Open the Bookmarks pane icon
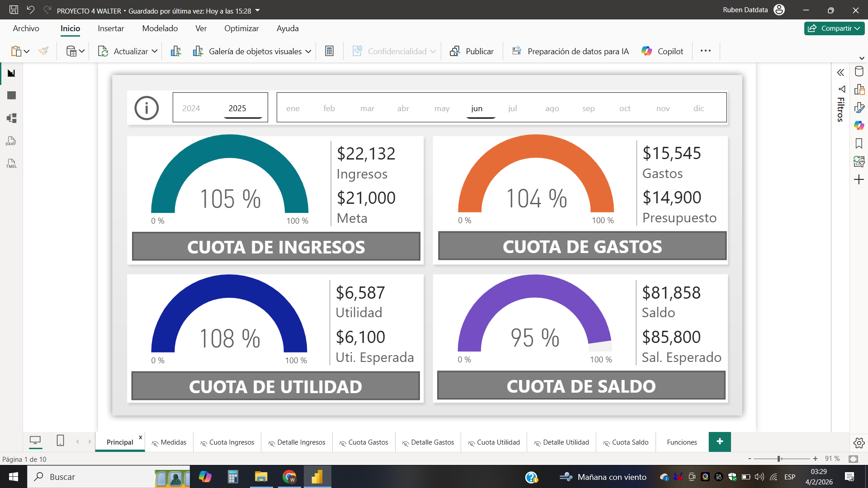The height and width of the screenshot is (488, 868). pos(859,144)
